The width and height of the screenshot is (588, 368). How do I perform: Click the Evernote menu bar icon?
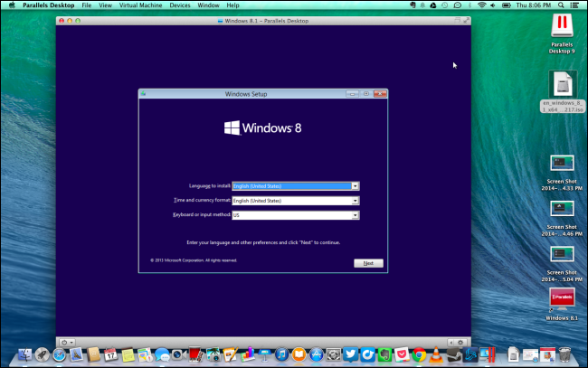[x=413, y=5]
